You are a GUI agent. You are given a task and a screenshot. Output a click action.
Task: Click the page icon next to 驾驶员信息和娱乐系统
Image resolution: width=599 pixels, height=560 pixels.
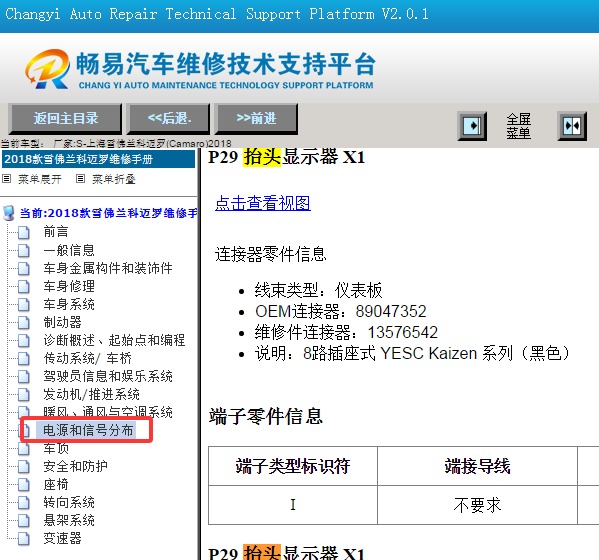click(x=24, y=377)
